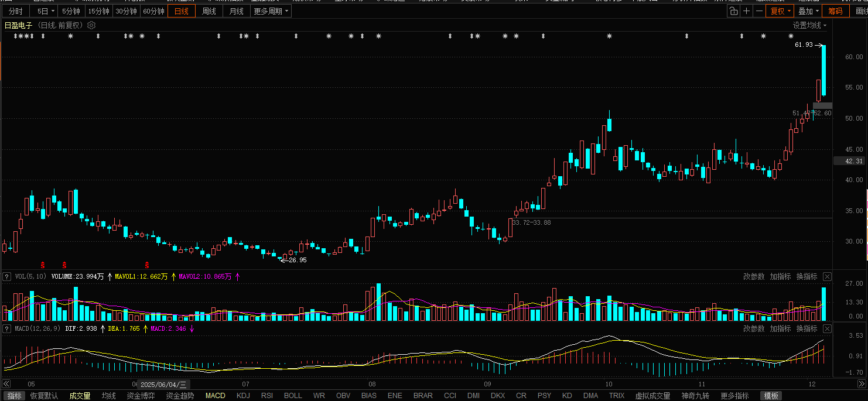The height and width of the screenshot is (401, 868).
Task: Open the 叠加 overlay dropdown
Action: pos(808,11)
